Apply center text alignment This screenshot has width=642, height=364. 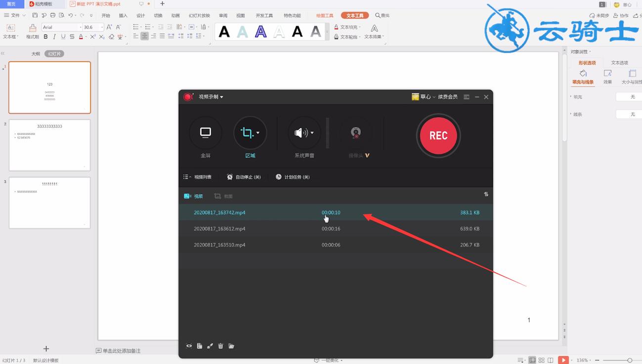point(144,37)
